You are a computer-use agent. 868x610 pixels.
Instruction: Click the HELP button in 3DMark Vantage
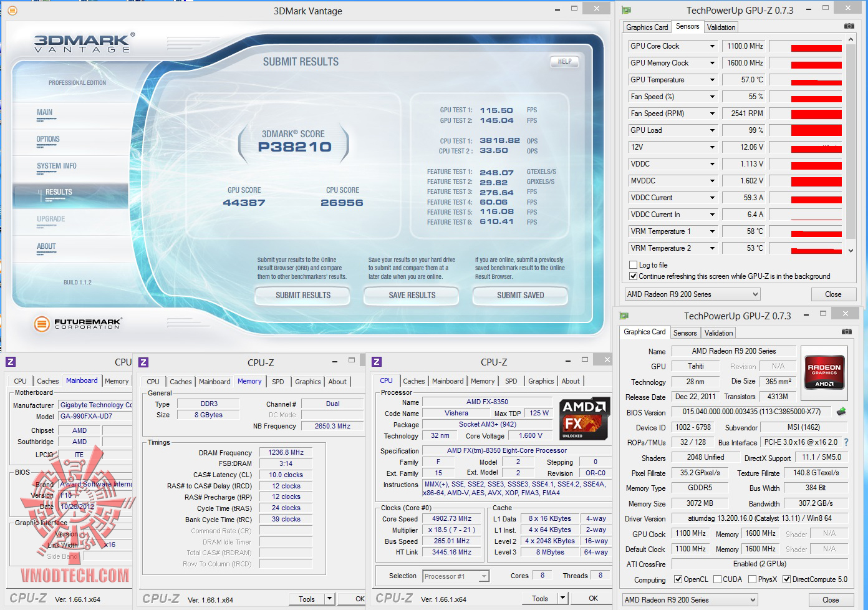[565, 62]
